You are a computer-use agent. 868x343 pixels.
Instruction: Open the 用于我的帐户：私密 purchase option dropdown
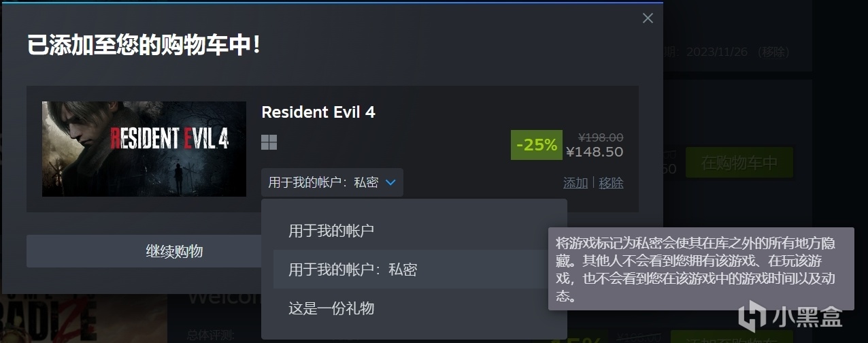[332, 182]
